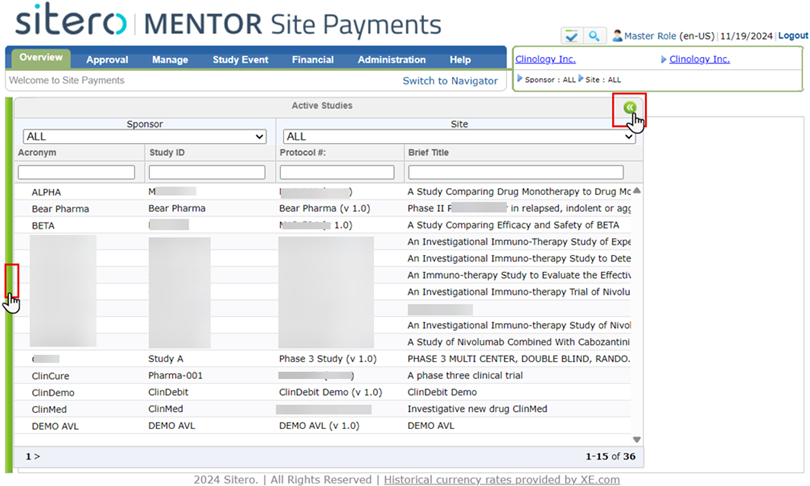Open the Administration menu

tap(392, 60)
